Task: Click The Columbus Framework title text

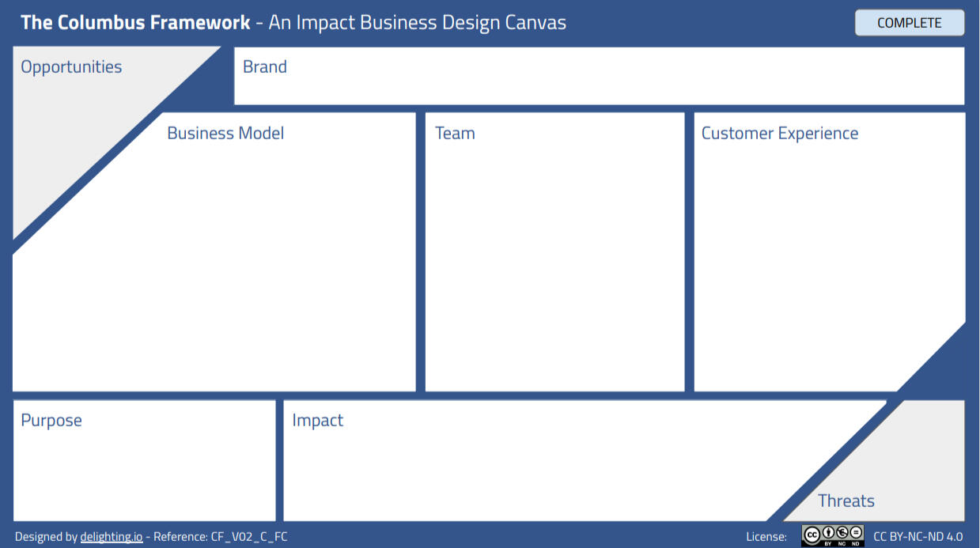Action: click(x=135, y=23)
